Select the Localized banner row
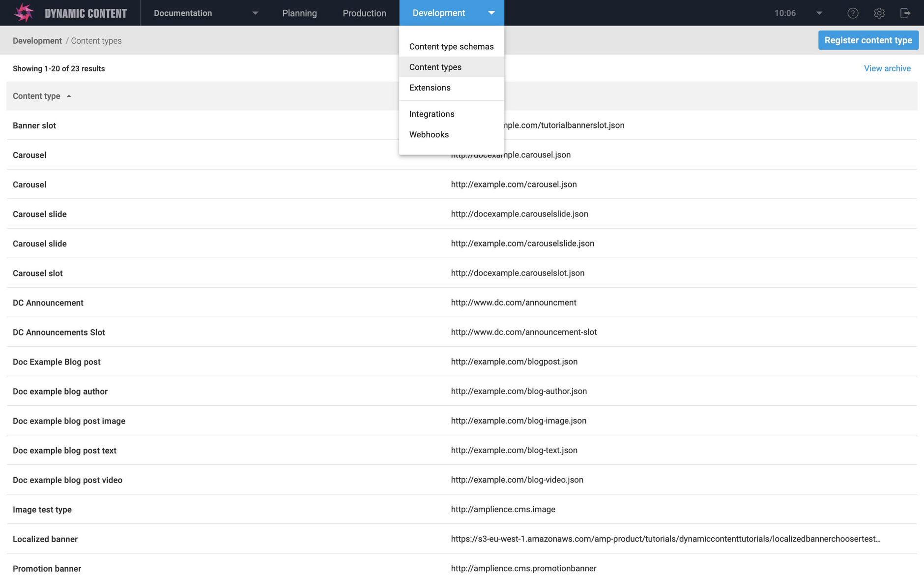Screen dimensions: 924x578 pos(45,539)
